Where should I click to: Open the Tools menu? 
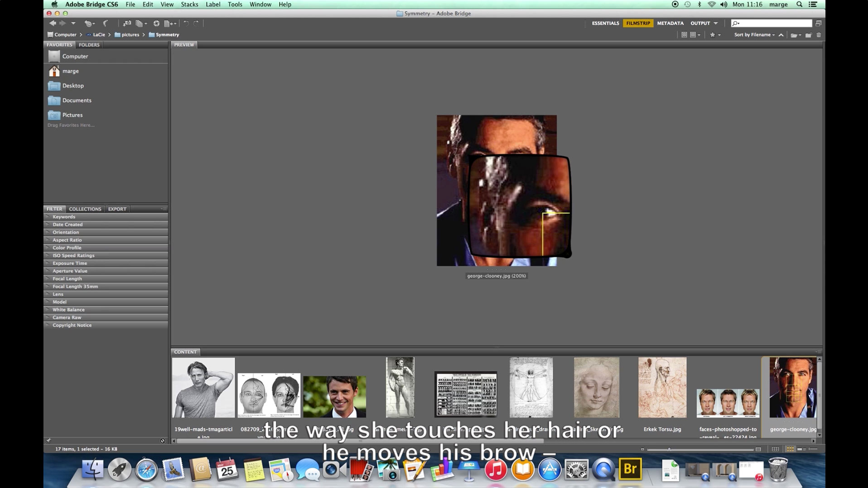coord(235,5)
